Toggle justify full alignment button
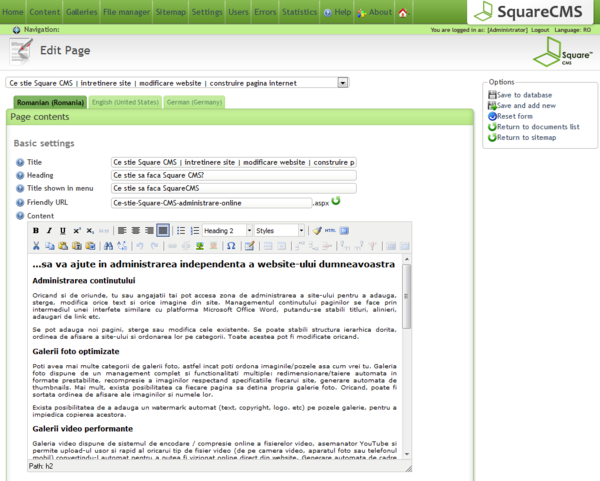The width and height of the screenshot is (600, 481). 163,231
